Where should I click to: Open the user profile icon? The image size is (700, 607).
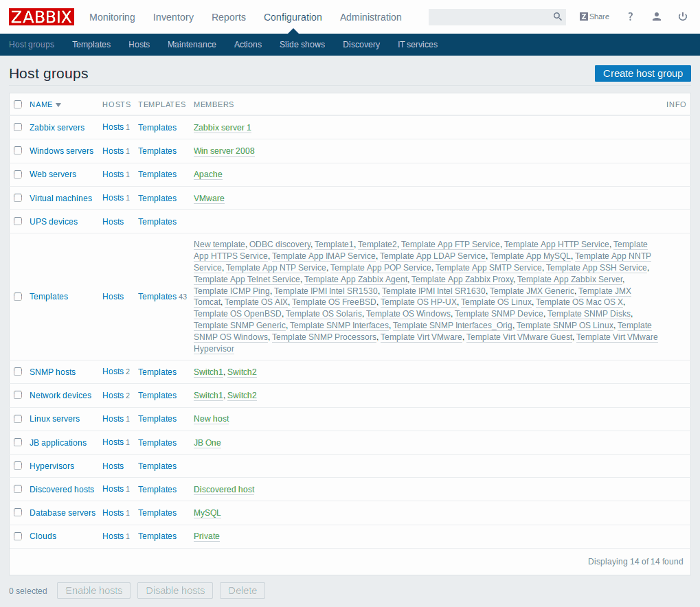657,17
